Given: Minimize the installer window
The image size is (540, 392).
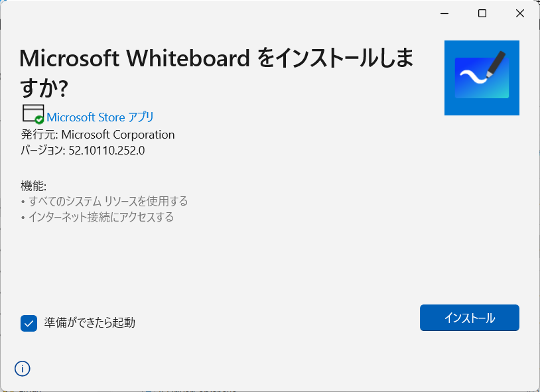Looking at the screenshot, I should coord(444,13).
